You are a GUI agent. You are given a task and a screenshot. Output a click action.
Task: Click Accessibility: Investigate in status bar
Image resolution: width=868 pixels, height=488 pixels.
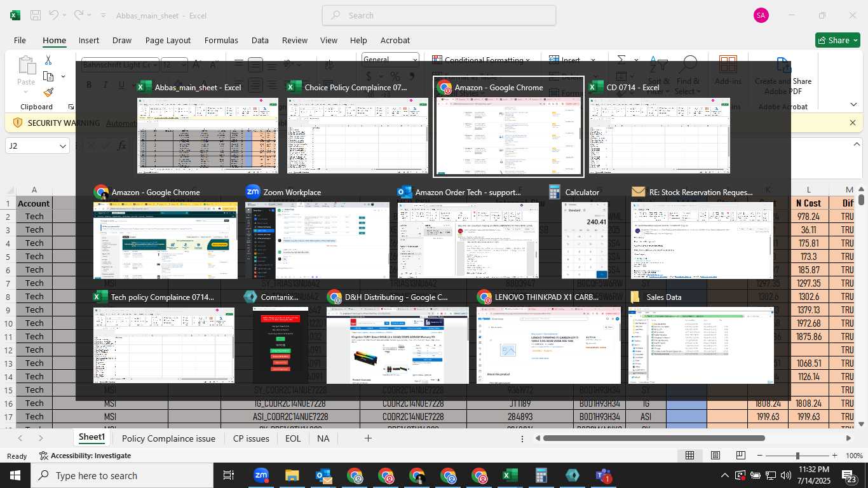pos(85,456)
